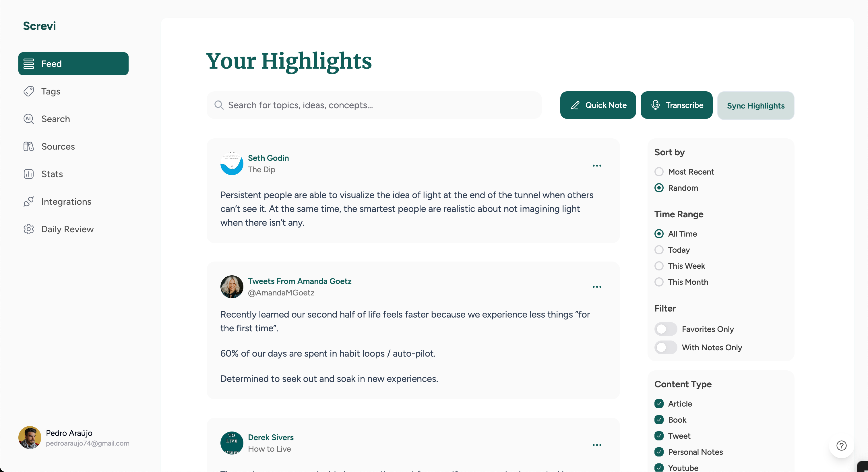Enable the Favorites Only toggle
Image resolution: width=868 pixels, height=472 pixels.
click(x=665, y=329)
